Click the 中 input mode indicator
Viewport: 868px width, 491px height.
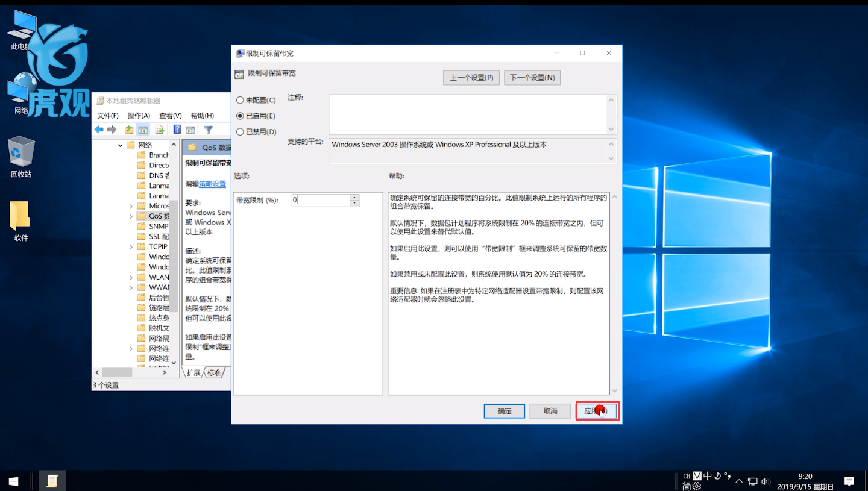[x=708, y=476]
